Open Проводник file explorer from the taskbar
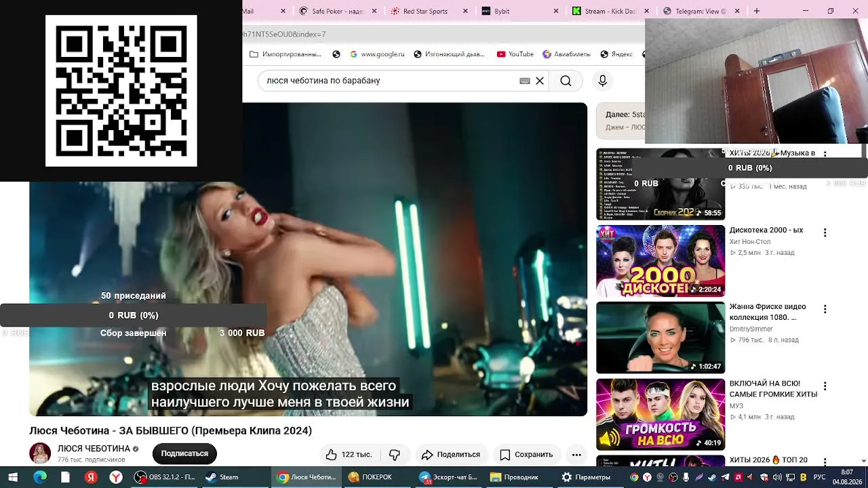 coord(519,477)
